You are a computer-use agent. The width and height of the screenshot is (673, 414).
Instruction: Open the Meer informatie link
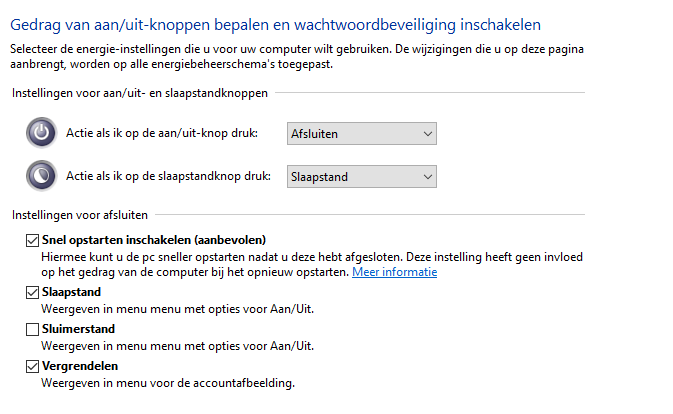(x=394, y=272)
